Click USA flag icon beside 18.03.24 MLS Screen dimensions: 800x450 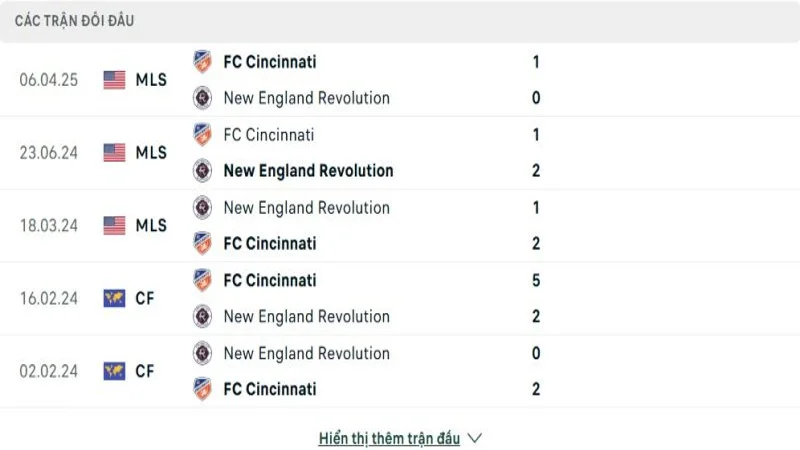(114, 226)
